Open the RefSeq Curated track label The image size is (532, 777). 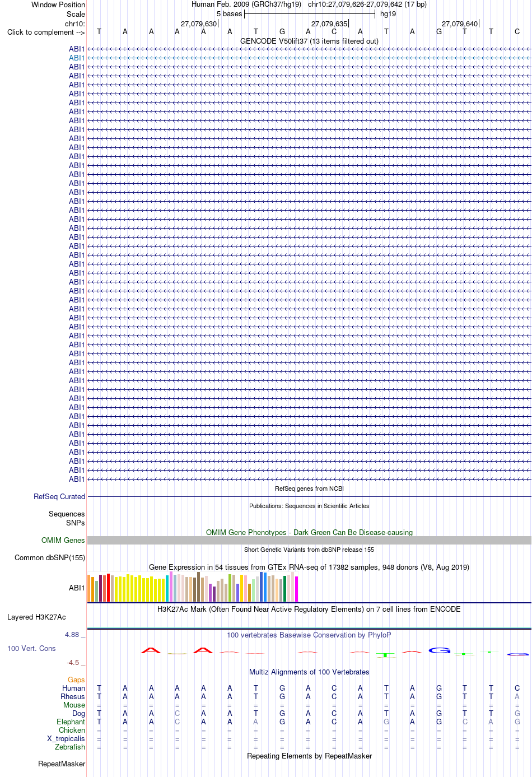pos(59,496)
